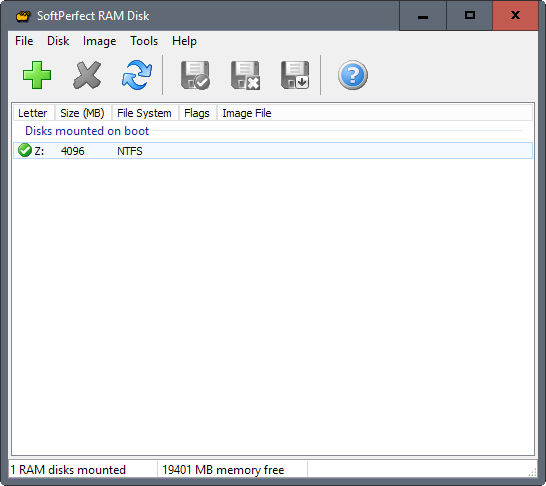Click the grey X Remove Disk icon

click(87, 75)
